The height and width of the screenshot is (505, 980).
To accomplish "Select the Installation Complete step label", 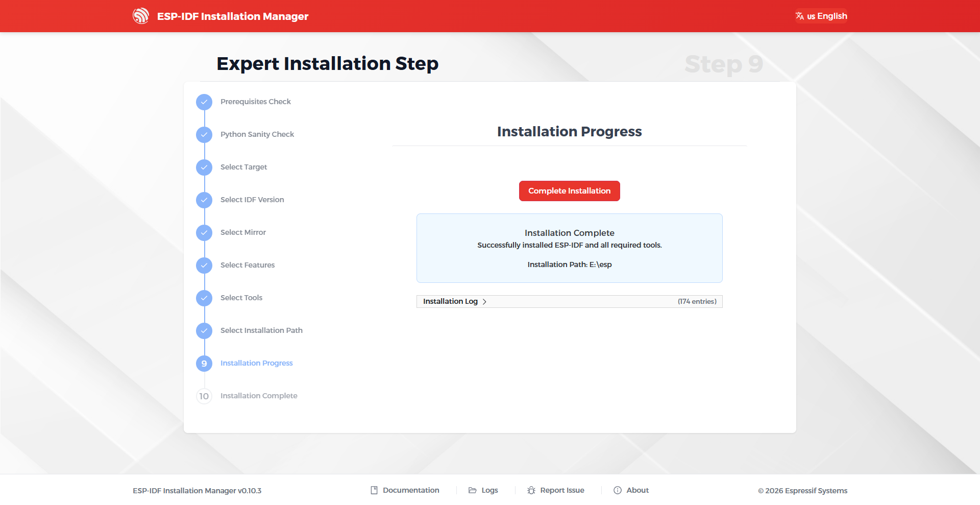I will (x=259, y=396).
